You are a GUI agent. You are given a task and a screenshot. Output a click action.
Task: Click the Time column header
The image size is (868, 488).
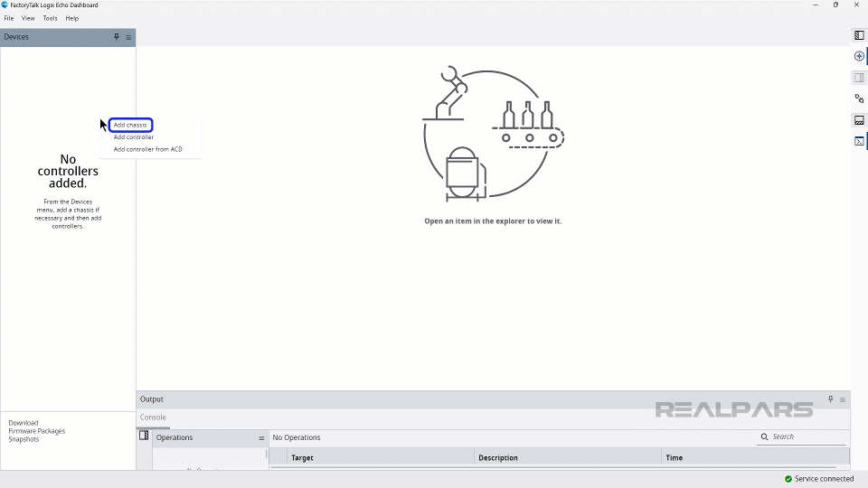pyautogui.click(x=755, y=457)
